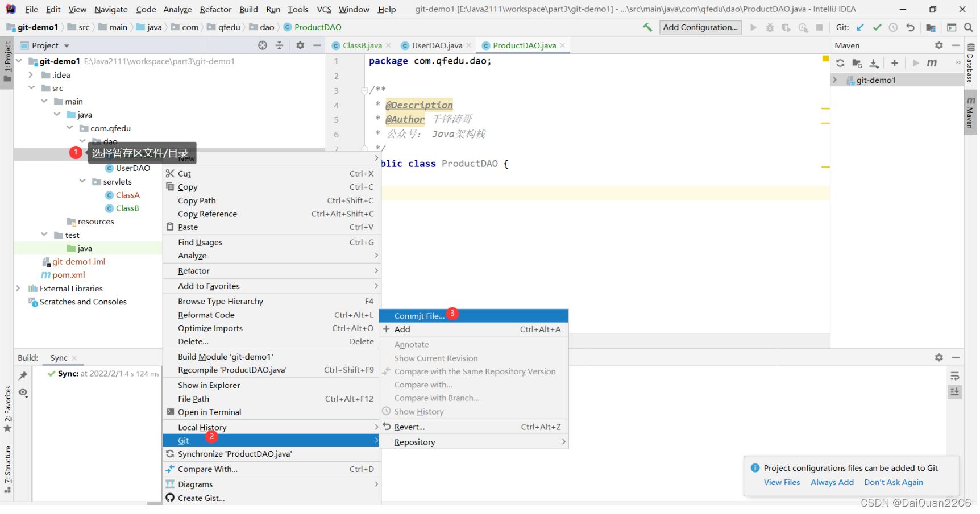The image size is (980, 514).
Task: Select ClassA in project tree
Action: point(127,195)
